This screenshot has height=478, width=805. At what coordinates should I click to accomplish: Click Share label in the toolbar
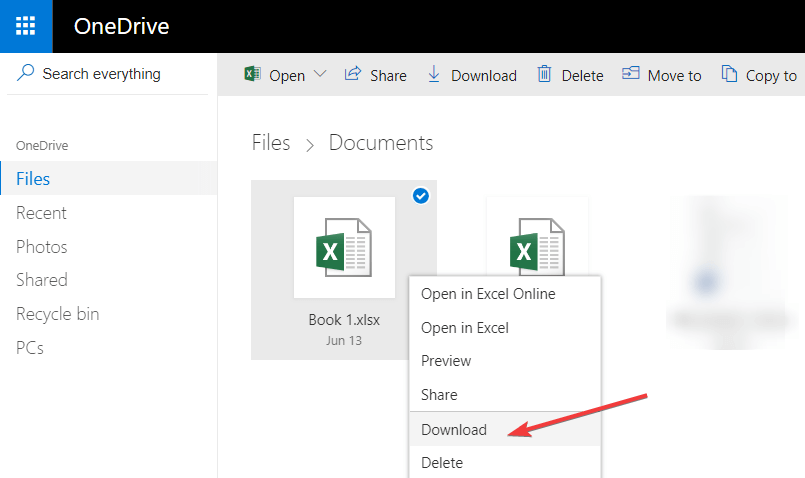pos(388,75)
